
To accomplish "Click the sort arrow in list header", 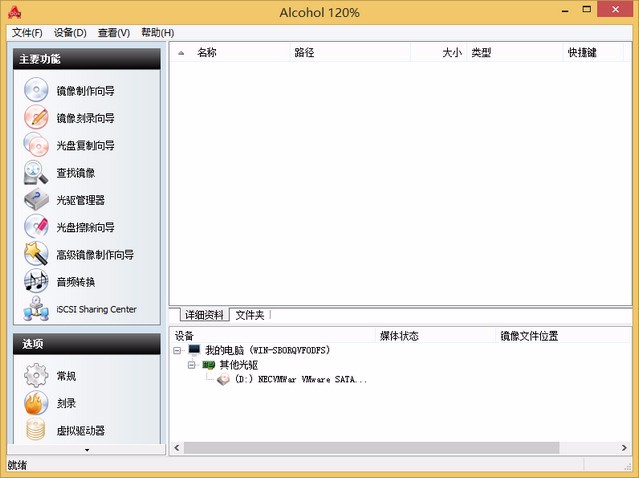I will tap(181, 53).
